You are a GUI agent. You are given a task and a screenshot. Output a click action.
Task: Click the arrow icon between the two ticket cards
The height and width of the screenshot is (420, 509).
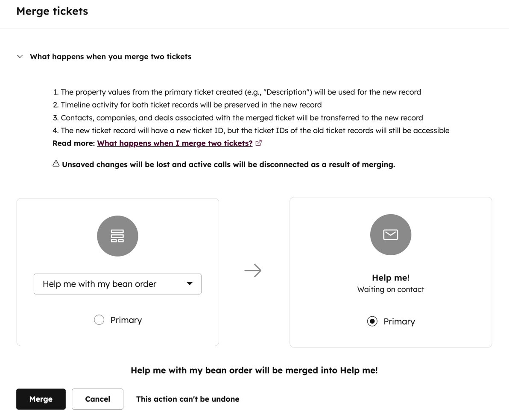253,270
